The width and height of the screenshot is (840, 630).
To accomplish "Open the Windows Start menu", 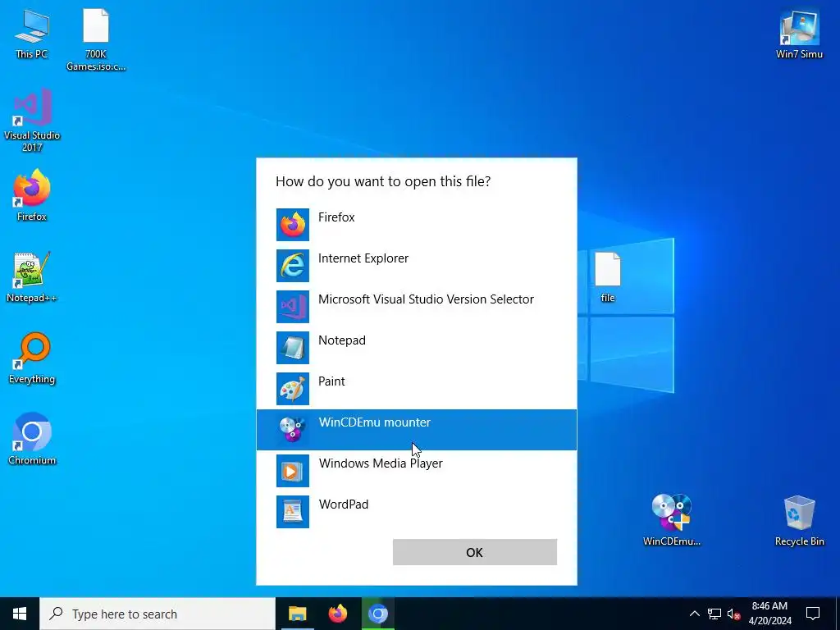I will pos(20,614).
